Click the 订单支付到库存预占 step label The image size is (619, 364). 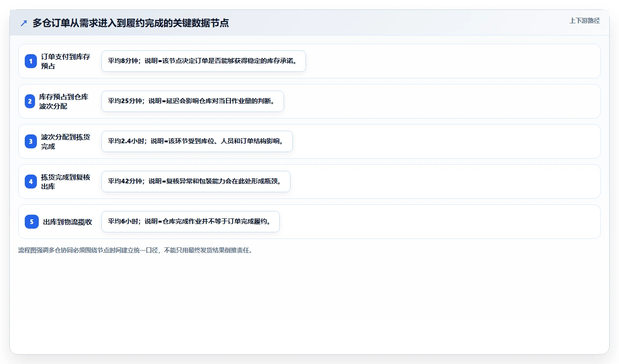(x=65, y=61)
